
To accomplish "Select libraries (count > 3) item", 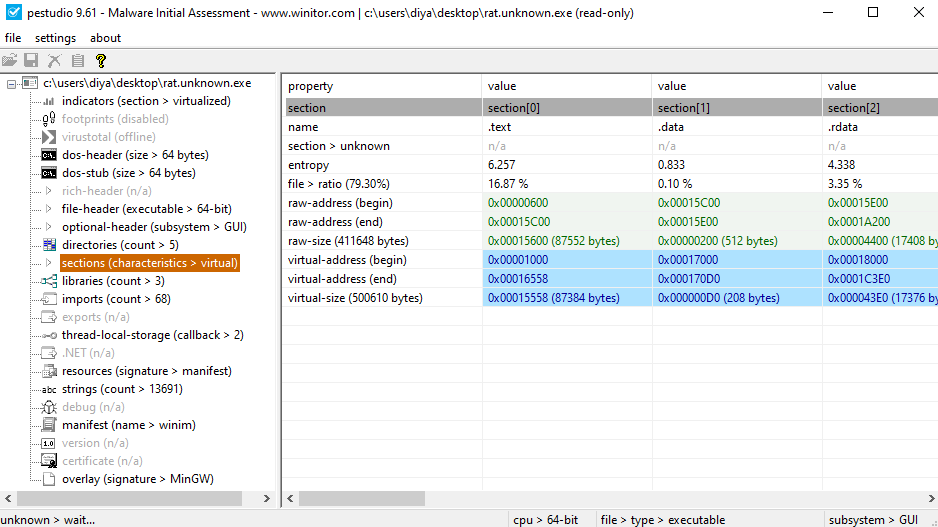I will click(x=113, y=281).
